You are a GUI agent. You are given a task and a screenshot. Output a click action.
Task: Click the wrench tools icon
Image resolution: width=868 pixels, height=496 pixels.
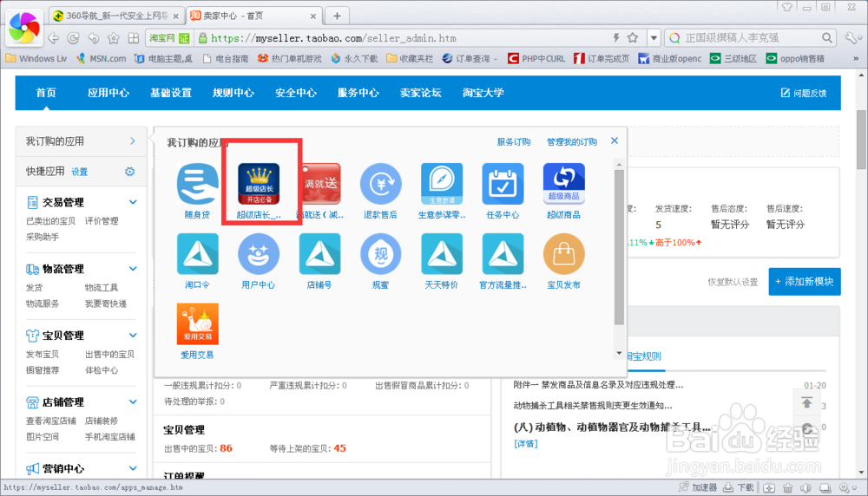click(x=851, y=37)
